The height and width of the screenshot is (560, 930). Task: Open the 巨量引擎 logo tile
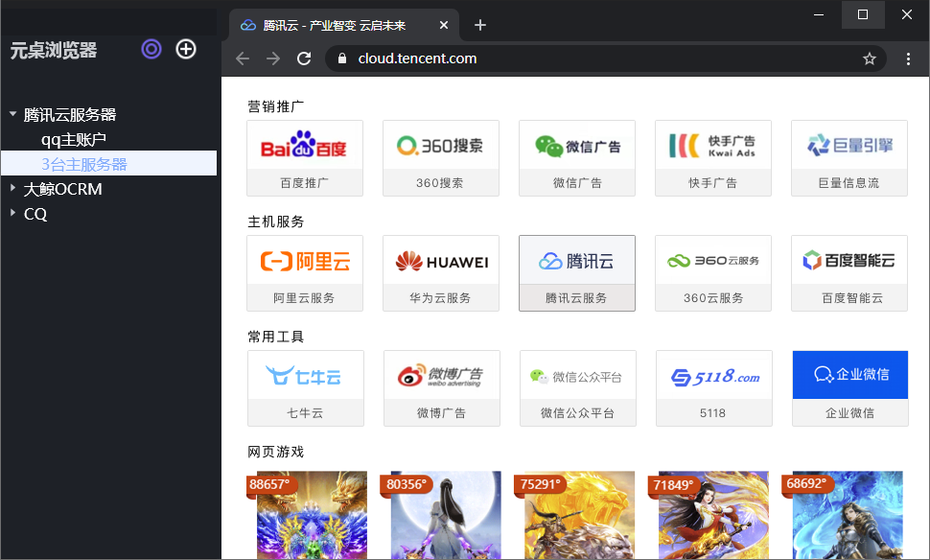click(x=849, y=145)
